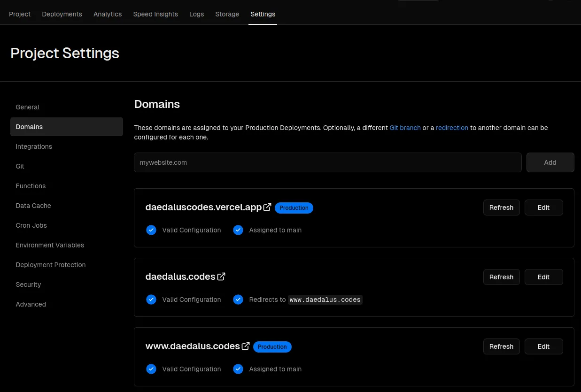Viewport: 581px width, 392px height.
Task: Open external link icon next to www.daedalus.codes
Action: pos(246,346)
